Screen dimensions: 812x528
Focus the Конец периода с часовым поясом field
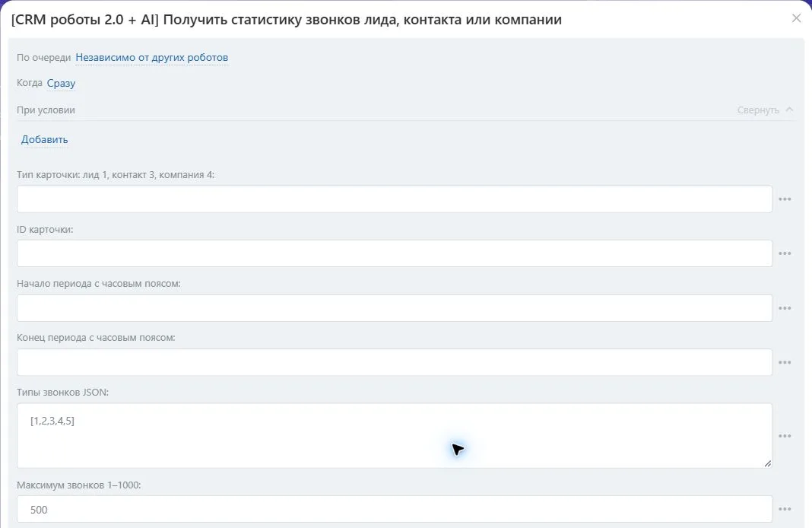(395, 362)
